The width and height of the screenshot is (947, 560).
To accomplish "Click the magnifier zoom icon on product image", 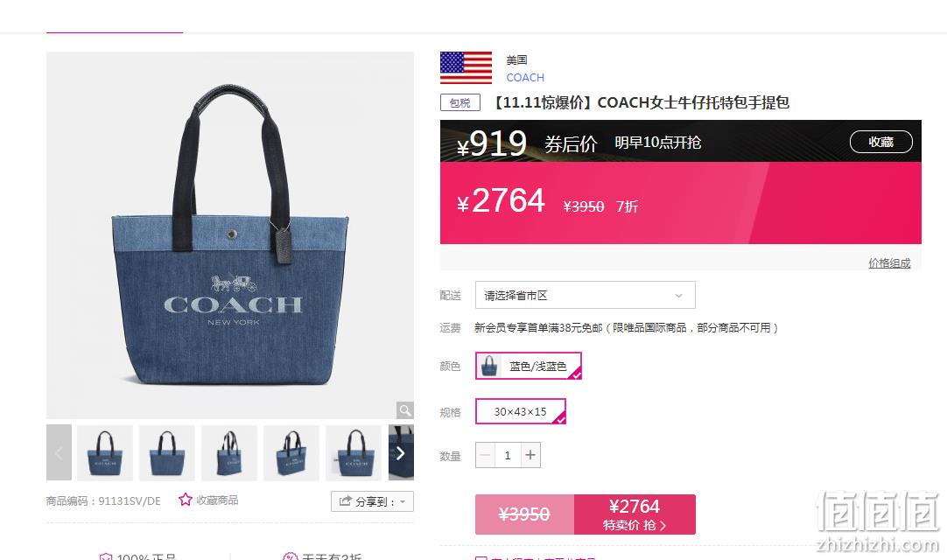I will point(404,410).
